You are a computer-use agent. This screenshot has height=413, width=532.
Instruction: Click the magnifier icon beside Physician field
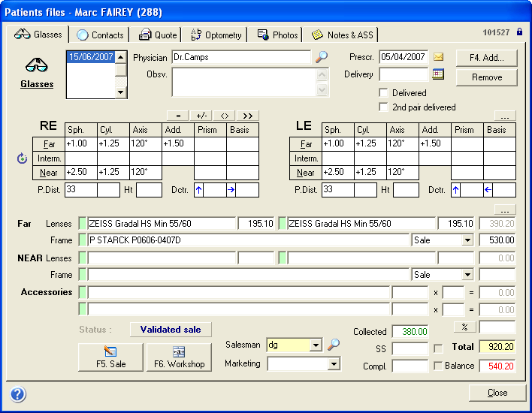(x=322, y=57)
